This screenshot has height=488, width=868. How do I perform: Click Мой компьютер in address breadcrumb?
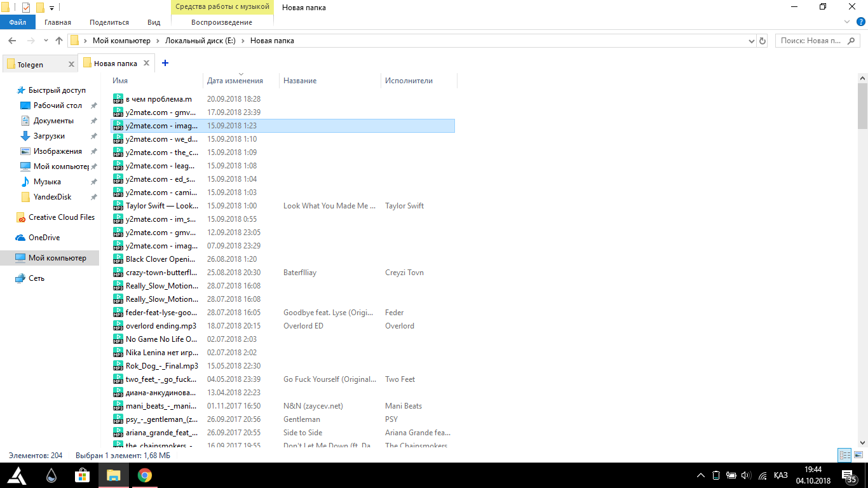(x=121, y=41)
